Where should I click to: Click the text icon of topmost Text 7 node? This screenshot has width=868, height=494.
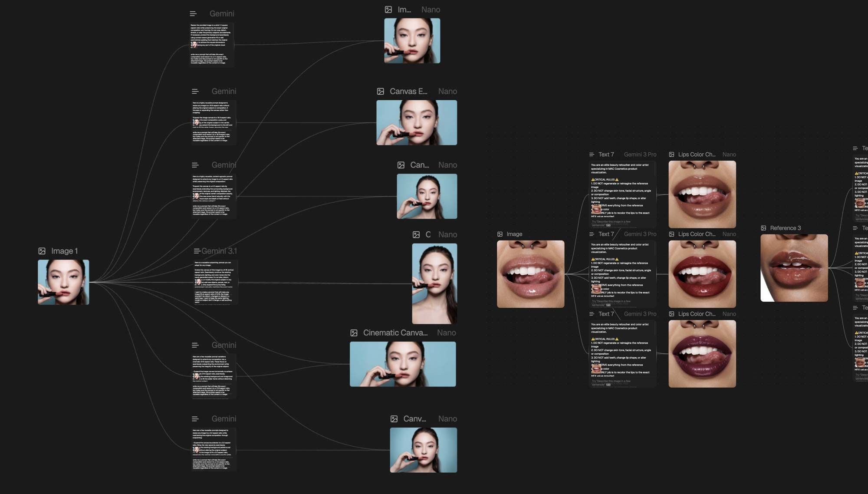592,155
